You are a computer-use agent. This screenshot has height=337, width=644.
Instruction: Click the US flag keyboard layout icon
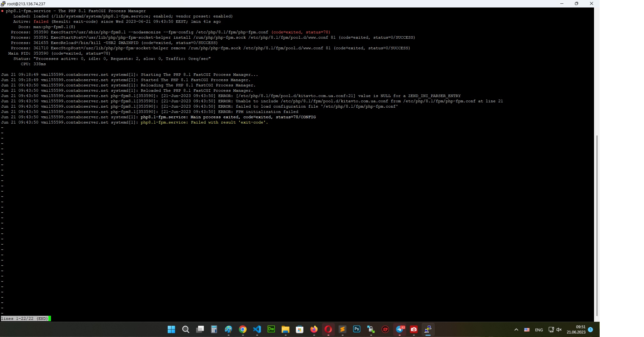pos(527,330)
